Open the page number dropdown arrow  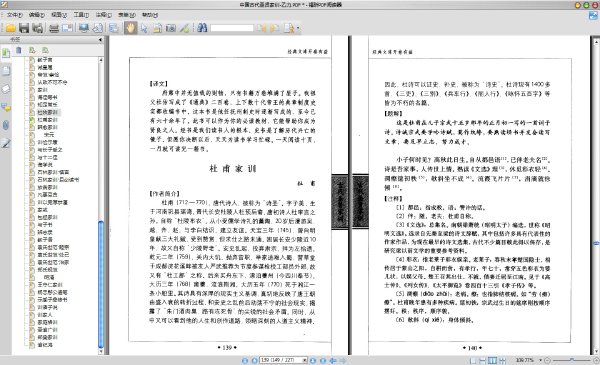pyautogui.click(x=305, y=360)
